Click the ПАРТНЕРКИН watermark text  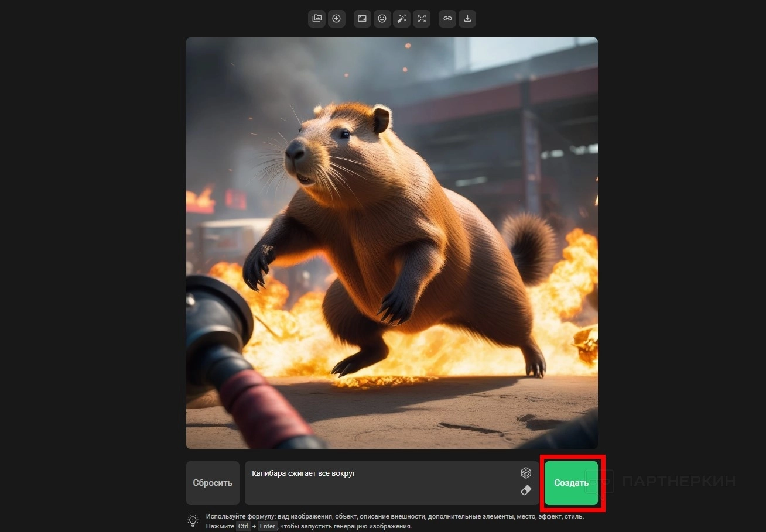pyautogui.click(x=678, y=482)
